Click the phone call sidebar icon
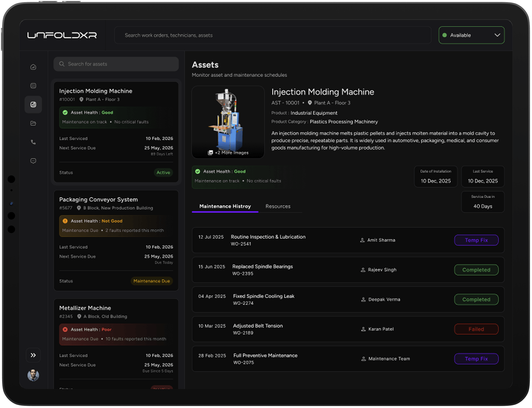 pyautogui.click(x=33, y=142)
